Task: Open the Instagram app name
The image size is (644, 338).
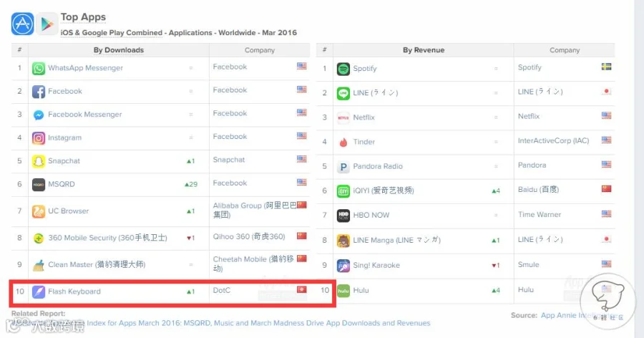Action: point(65,137)
